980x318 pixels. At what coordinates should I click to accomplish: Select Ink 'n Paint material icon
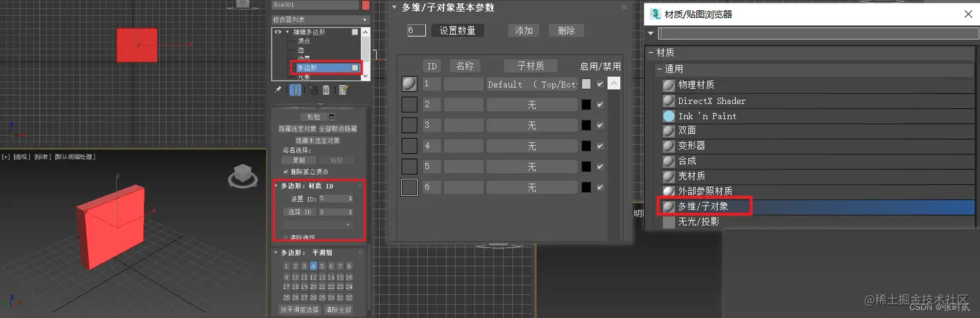click(669, 116)
